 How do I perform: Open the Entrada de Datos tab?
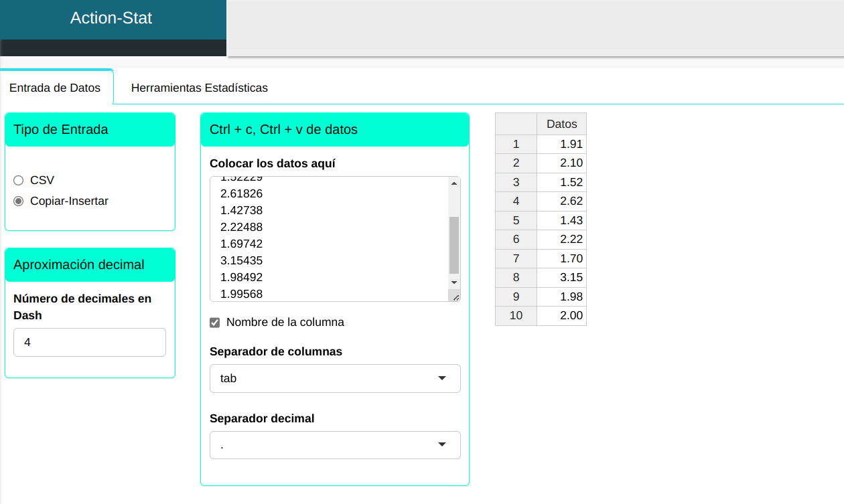[x=55, y=88]
